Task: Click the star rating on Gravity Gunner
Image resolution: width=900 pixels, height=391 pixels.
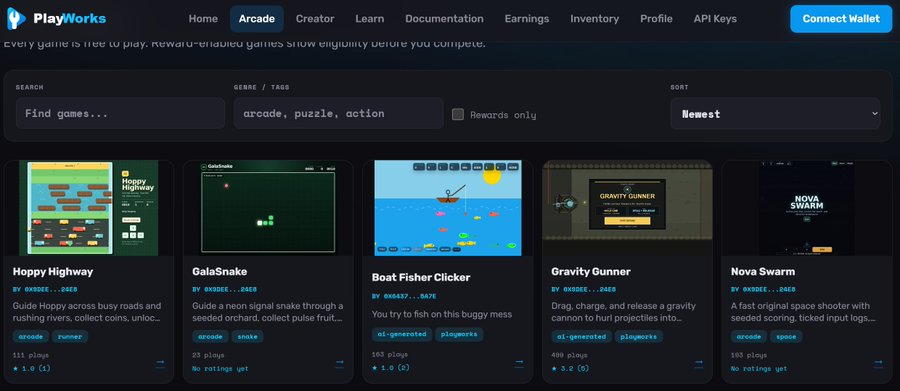Action: click(570, 369)
